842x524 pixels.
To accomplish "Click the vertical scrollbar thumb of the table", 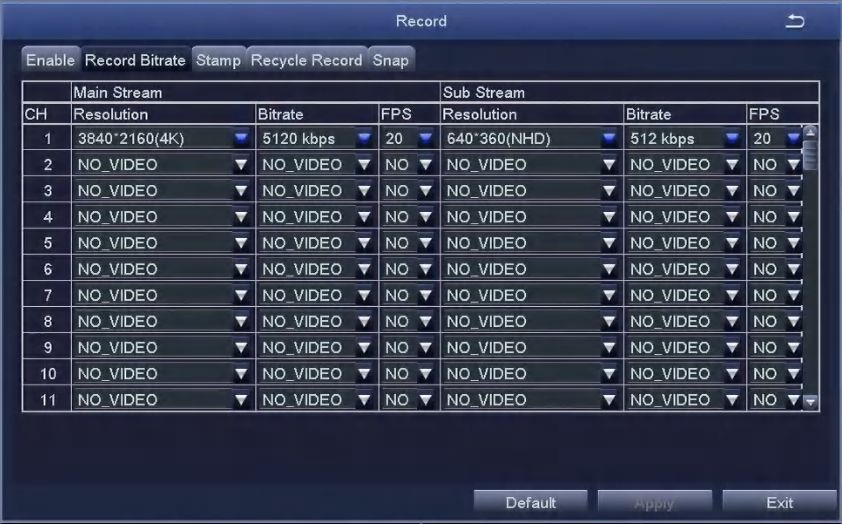I will point(811,156).
